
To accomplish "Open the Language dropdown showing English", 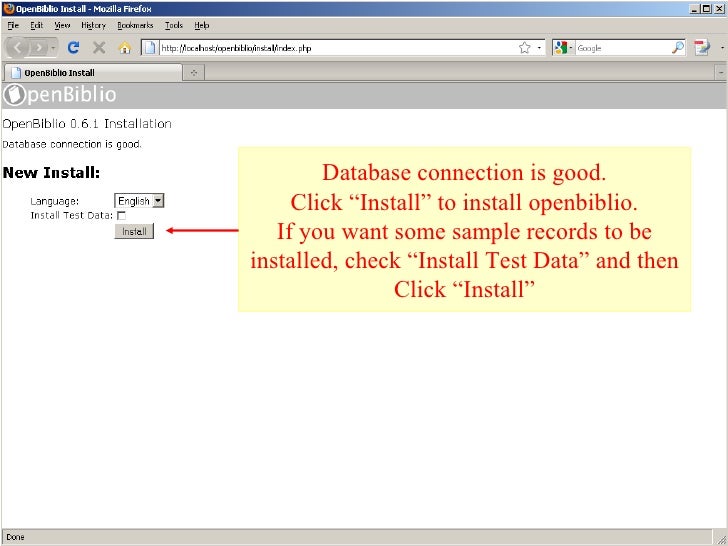I will point(139,201).
